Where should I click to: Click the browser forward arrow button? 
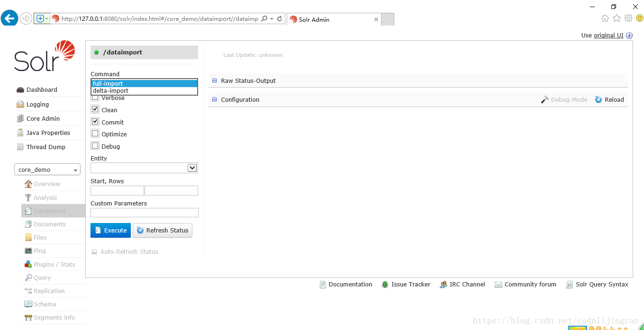26,18
